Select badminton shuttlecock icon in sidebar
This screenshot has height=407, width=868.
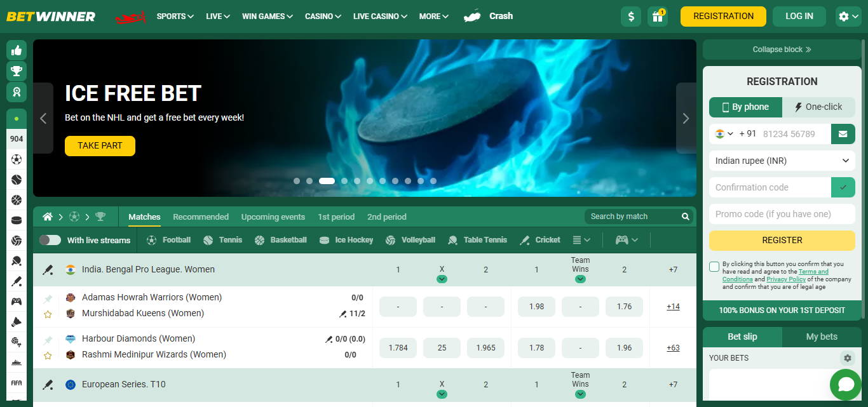point(17,321)
